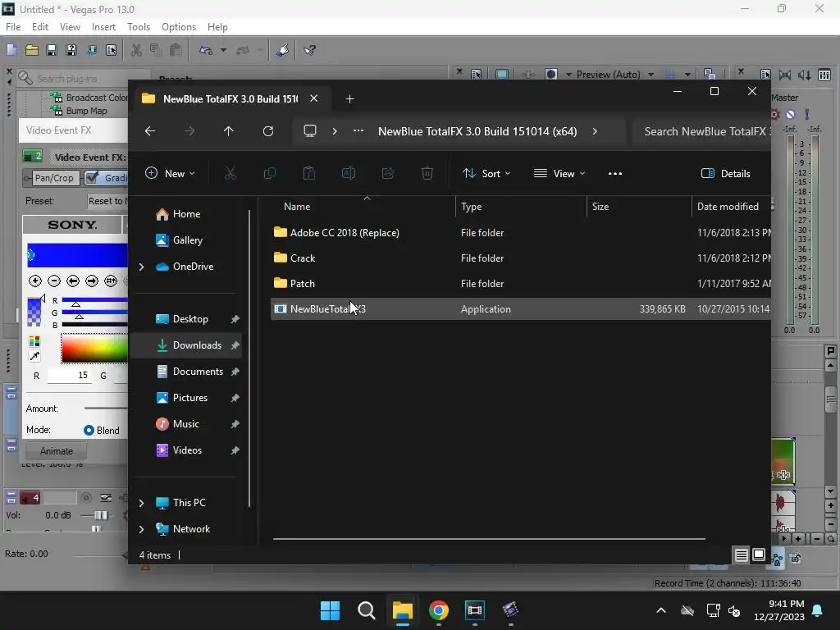Image resolution: width=840 pixels, height=630 pixels.
Task: Click Cut scissors icon in Vegas toolbar
Action: tap(137, 50)
